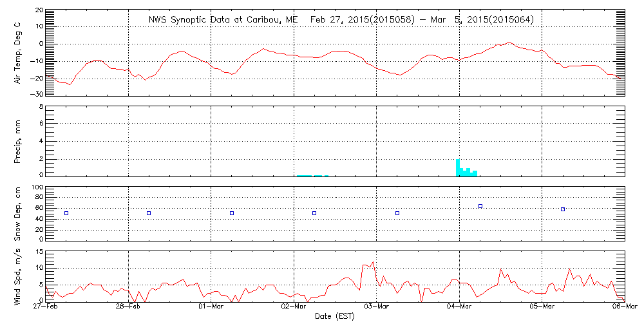Select the snow depth square on 28-Feb

[149, 213]
